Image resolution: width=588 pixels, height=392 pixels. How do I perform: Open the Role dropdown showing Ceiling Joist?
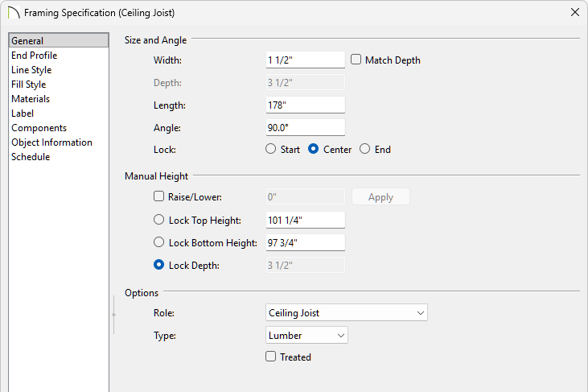click(347, 312)
